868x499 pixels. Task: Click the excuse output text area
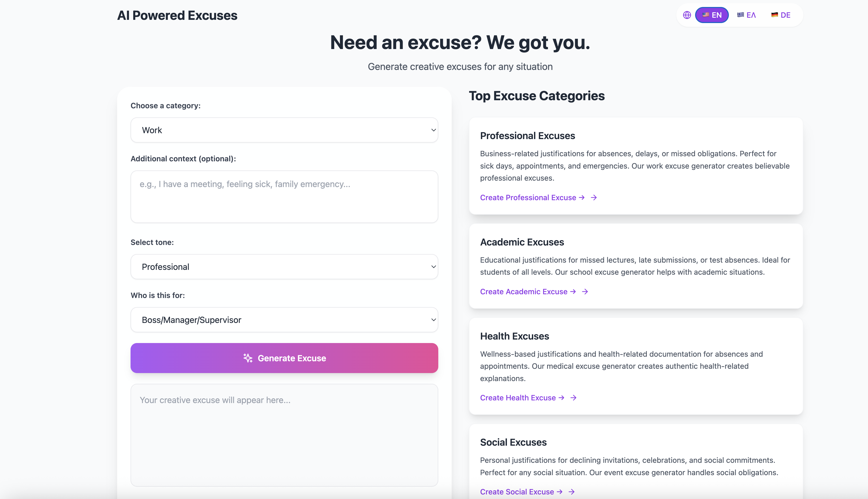click(284, 435)
